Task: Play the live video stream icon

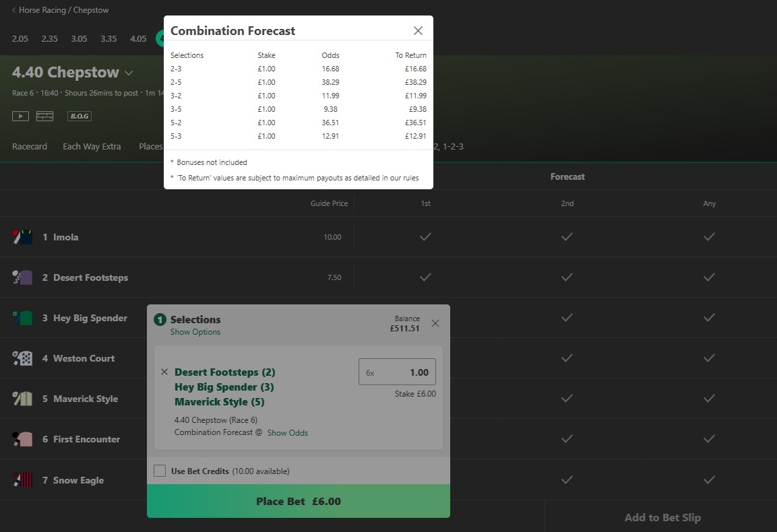Action: 20,116
